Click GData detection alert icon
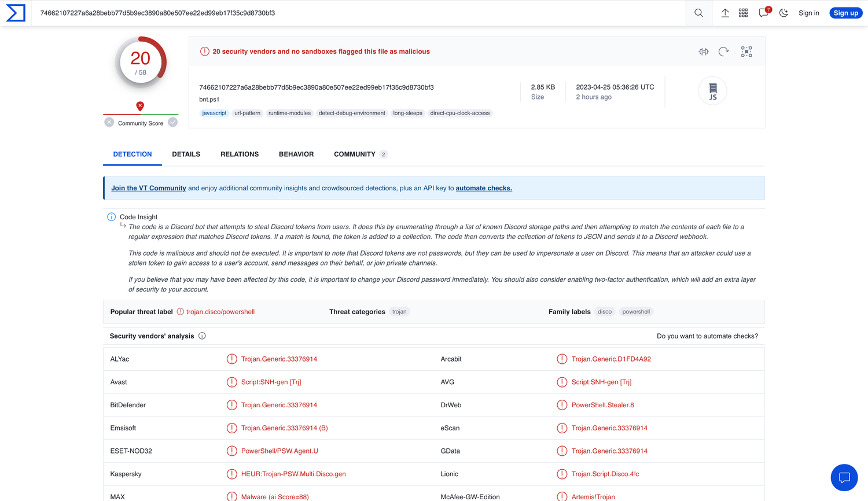 click(x=562, y=451)
